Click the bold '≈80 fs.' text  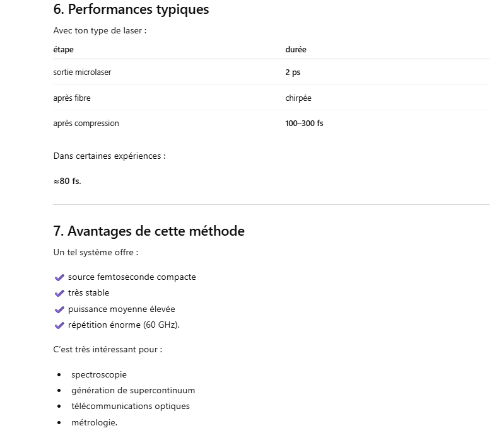pos(67,182)
